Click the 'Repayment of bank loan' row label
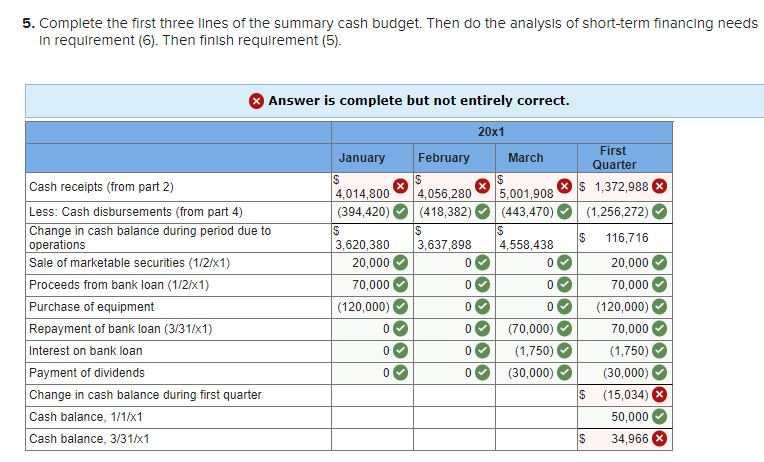764x462 pixels. coord(121,329)
